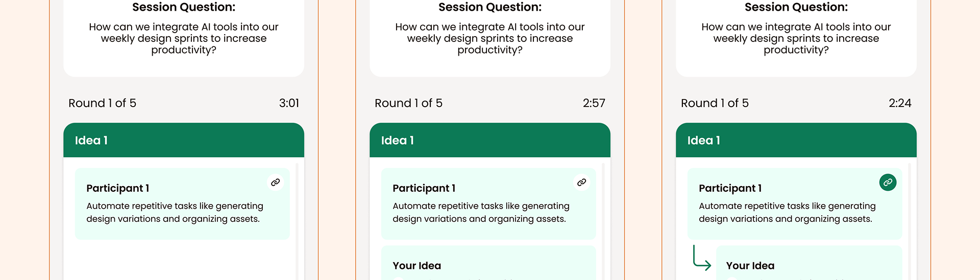Viewport: 980px width, 280px height.
Task: Click the link icon on the 3:01 screen
Action: pos(275,183)
